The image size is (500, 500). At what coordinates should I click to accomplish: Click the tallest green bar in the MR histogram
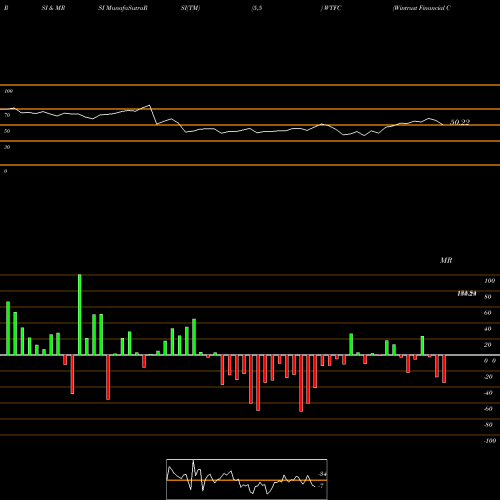point(79,315)
